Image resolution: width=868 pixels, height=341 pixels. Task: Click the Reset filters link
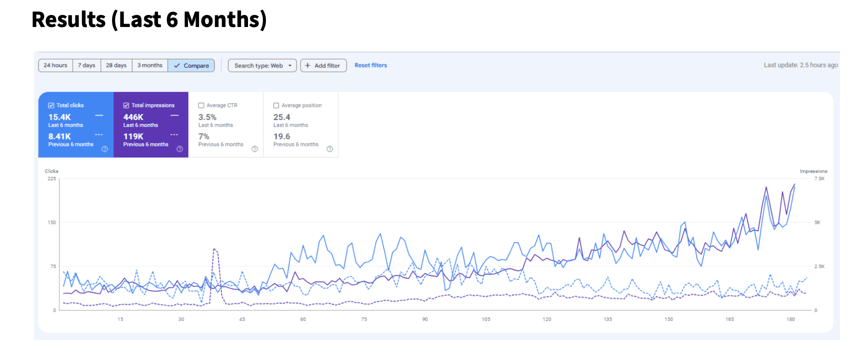pos(370,65)
